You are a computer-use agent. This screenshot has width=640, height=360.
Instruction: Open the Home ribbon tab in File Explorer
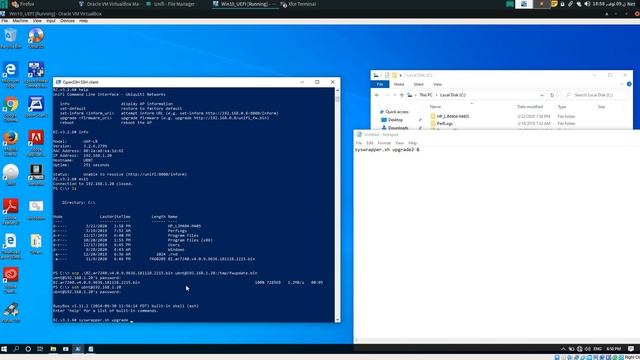[x=399, y=84]
